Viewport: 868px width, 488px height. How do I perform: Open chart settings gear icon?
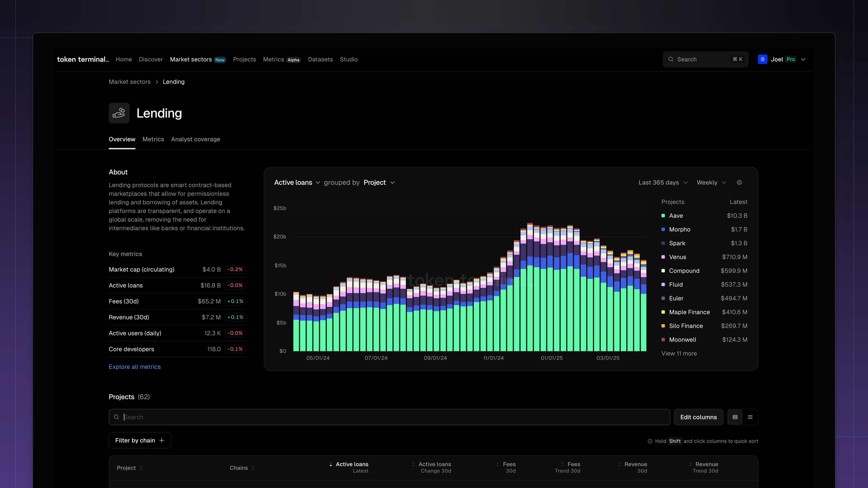coord(739,183)
